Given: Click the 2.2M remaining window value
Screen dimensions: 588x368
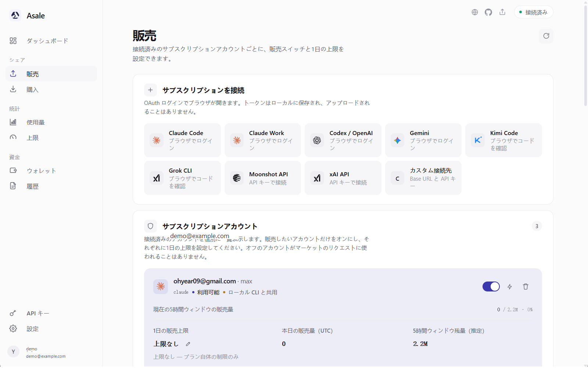Looking at the screenshot, I should pyautogui.click(x=420, y=344).
